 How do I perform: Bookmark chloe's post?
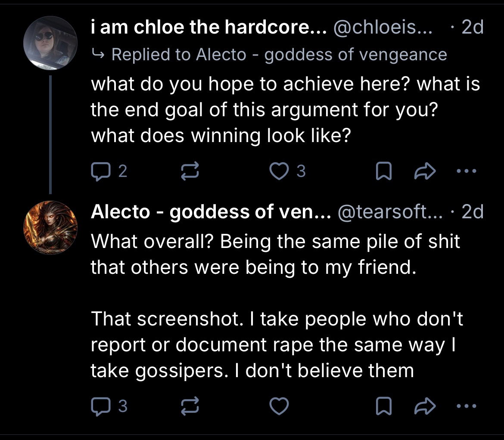point(382,172)
